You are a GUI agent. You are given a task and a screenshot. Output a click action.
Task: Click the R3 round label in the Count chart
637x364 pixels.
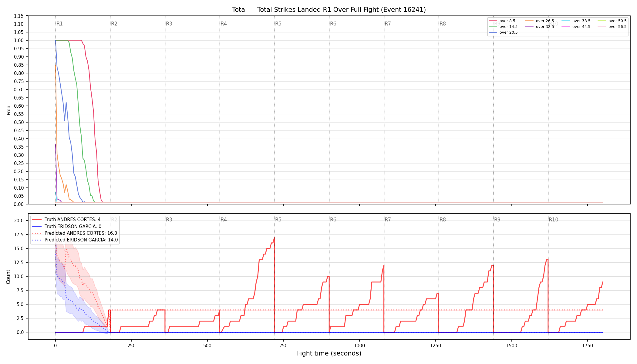(169, 220)
